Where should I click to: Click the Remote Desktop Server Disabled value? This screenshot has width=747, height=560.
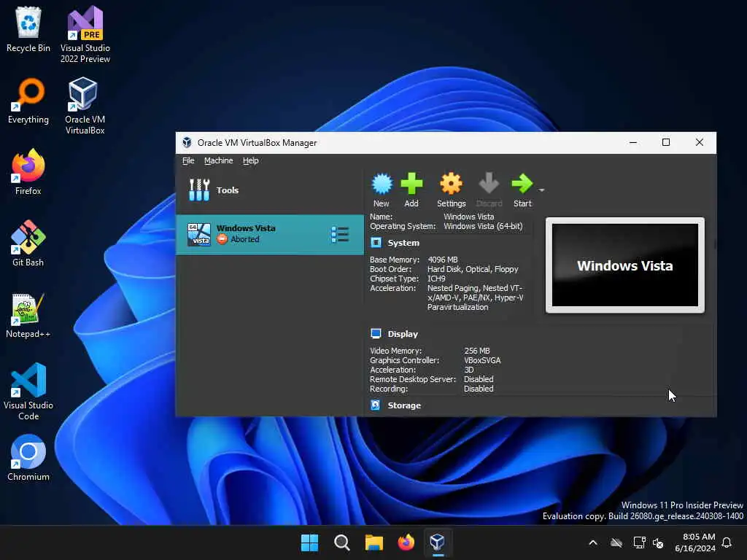click(479, 379)
